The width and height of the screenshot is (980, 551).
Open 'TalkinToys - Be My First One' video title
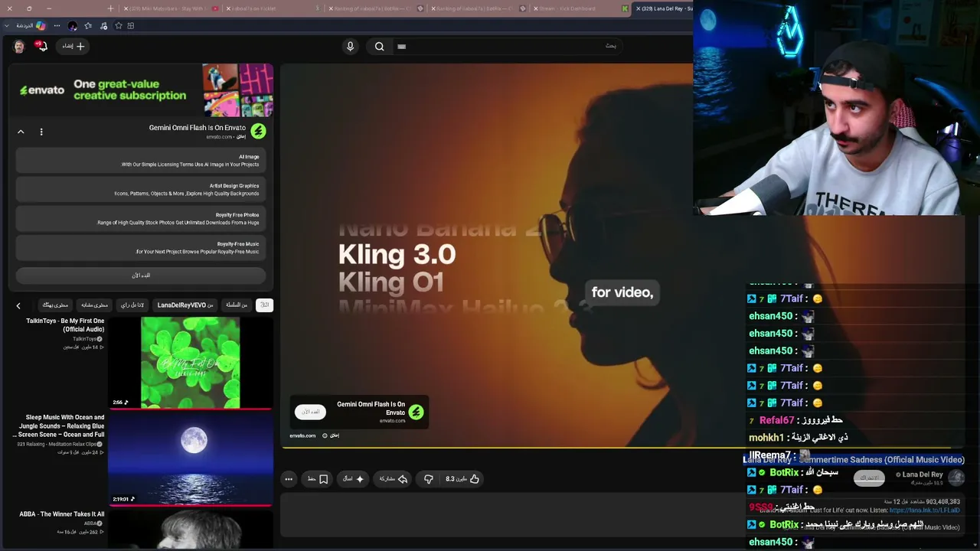[x=65, y=325]
